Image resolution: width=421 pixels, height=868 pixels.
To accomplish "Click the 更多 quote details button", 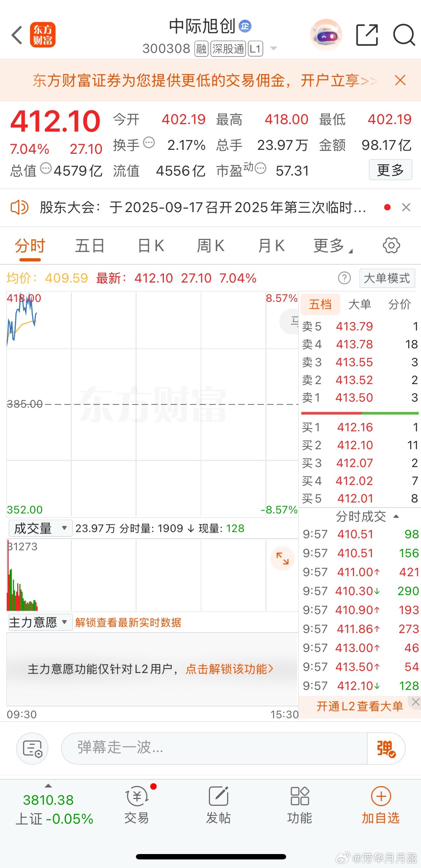I will click(x=390, y=170).
